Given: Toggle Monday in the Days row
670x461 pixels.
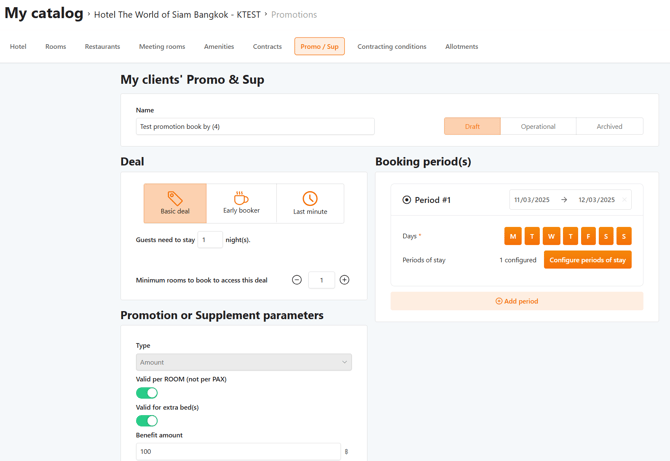Looking at the screenshot, I should 513,236.
